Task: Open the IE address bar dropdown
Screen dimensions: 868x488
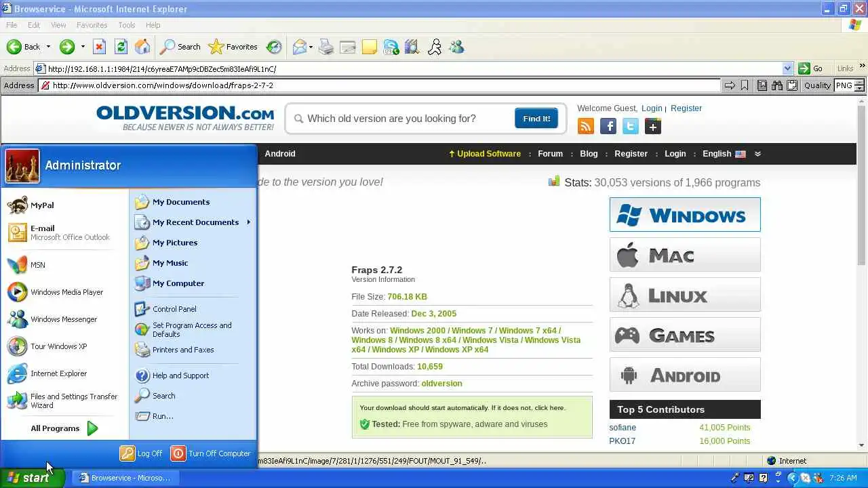Action: click(787, 68)
